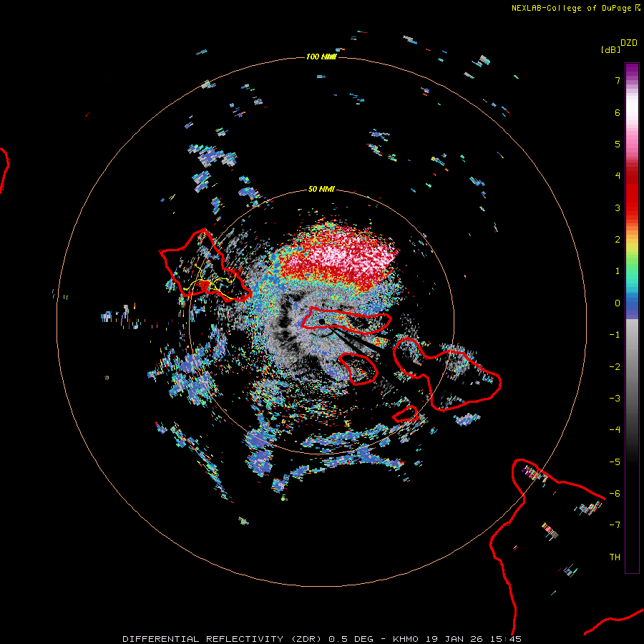Click the 100 NMI range ring label
This screenshot has width=644, height=644.
coord(321,57)
